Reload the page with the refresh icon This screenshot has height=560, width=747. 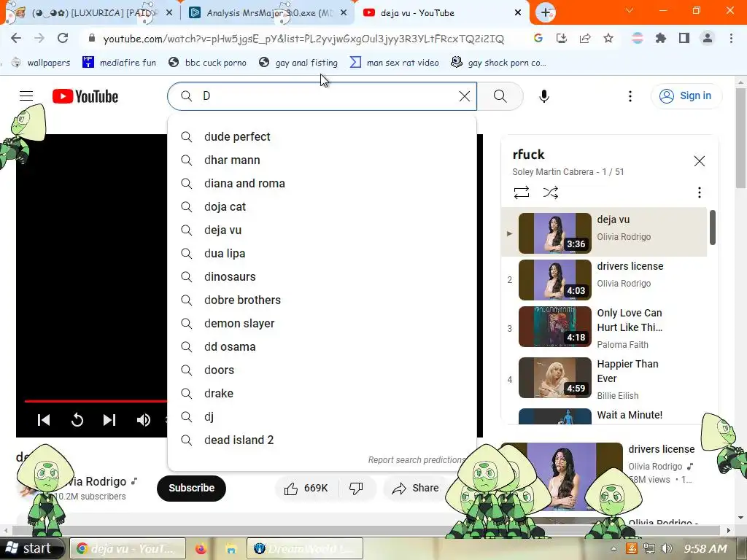63,39
